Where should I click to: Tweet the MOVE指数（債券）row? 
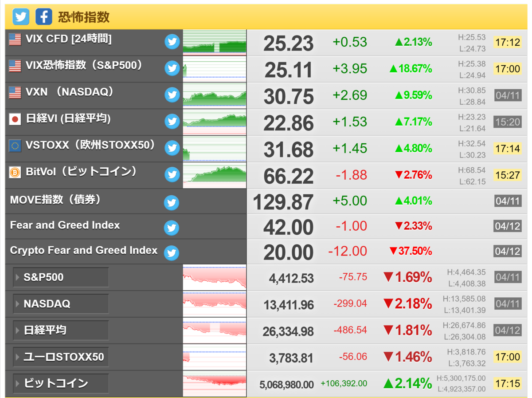coord(172,202)
